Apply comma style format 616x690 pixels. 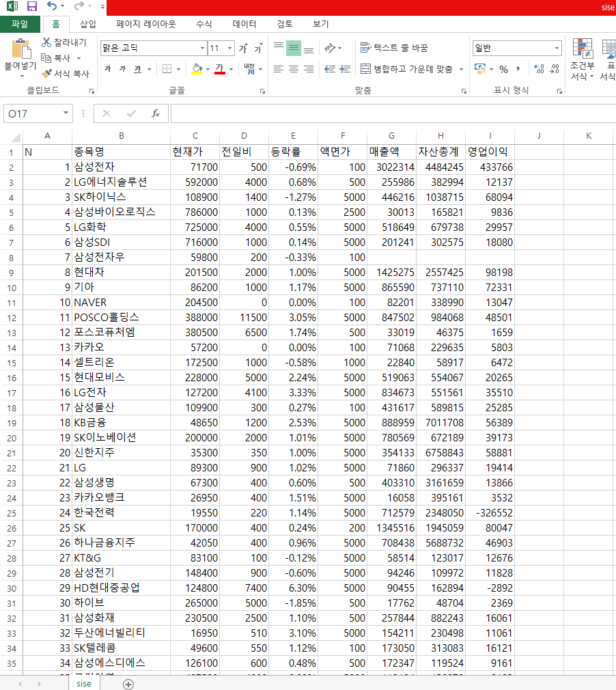tap(518, 68)
